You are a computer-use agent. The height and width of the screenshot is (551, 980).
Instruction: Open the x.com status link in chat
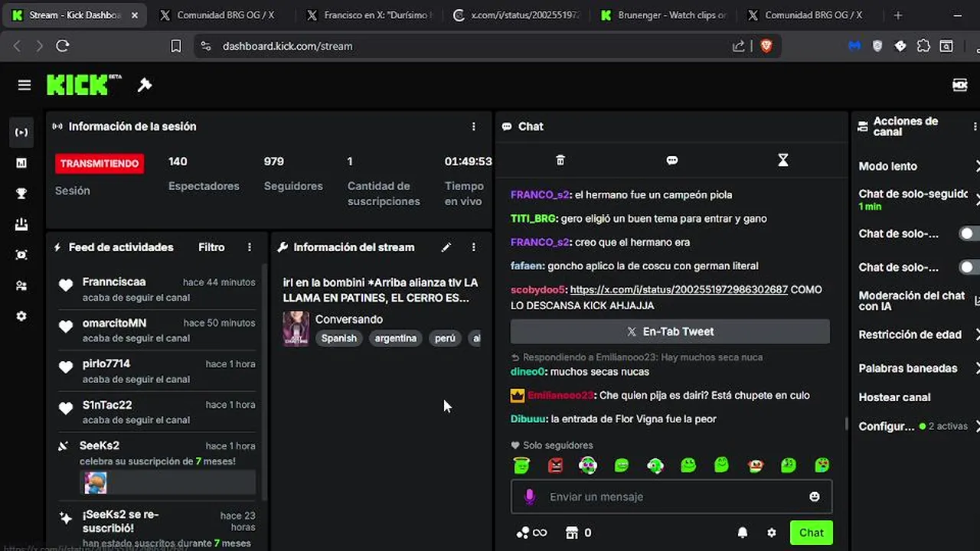[679, 289]
